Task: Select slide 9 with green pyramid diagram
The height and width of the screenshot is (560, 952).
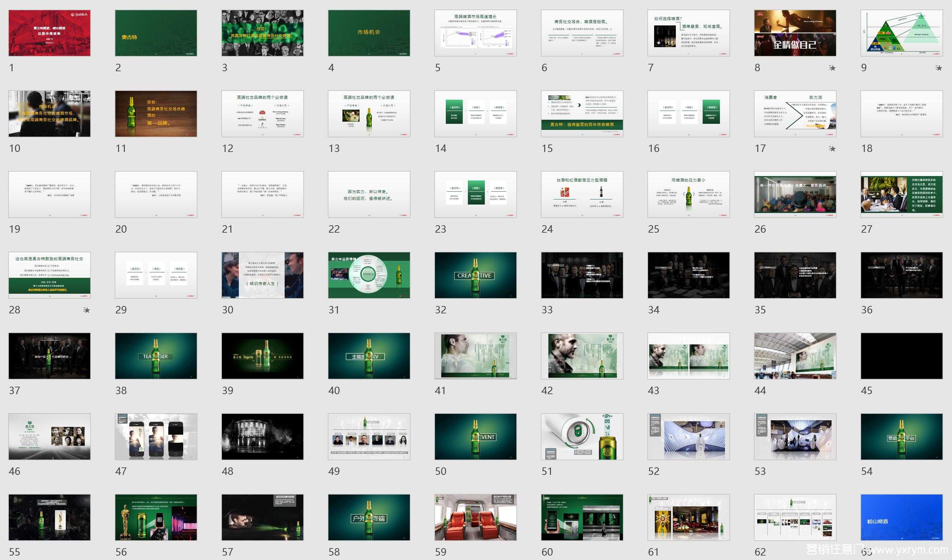Action: point(902,33)
